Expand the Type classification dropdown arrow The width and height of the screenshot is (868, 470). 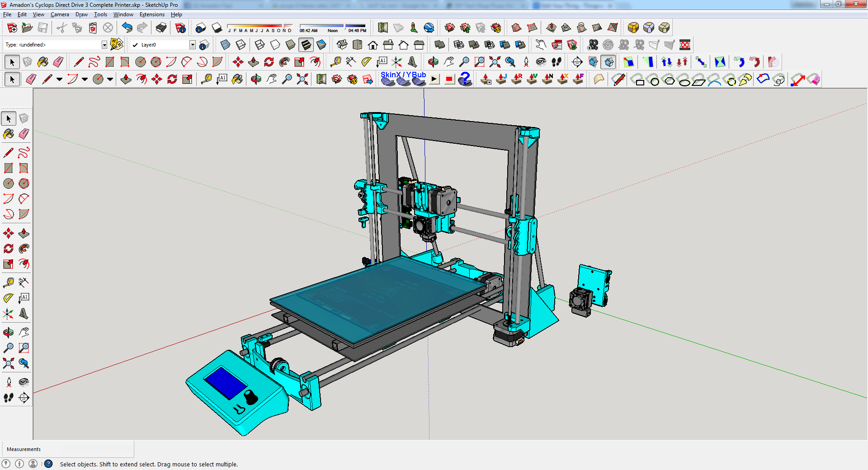click(x=104, y=45)
